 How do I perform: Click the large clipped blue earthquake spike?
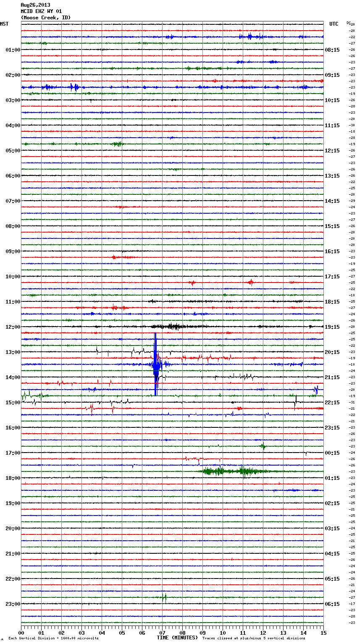(x=156, y=364)
